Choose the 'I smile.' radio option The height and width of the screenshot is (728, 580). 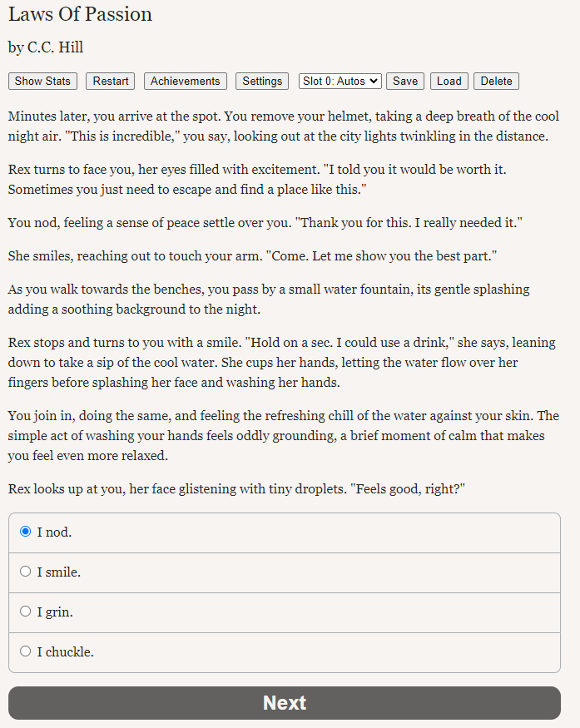pos(26,571)
